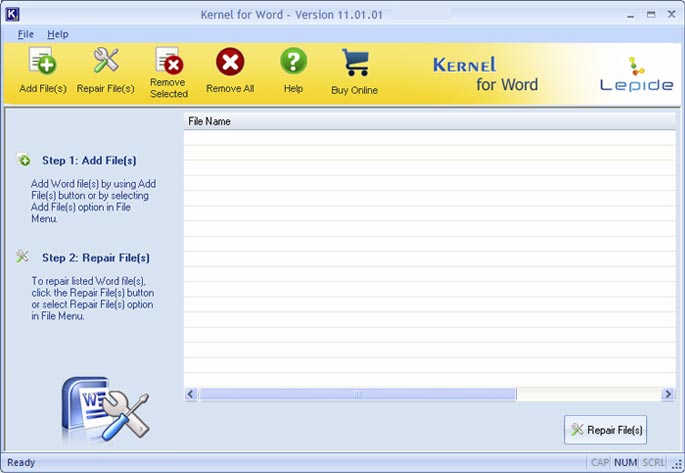Click the NUM indicator in status bar
The width and height of the screenshot is (685, 473).
click(625, 463)
